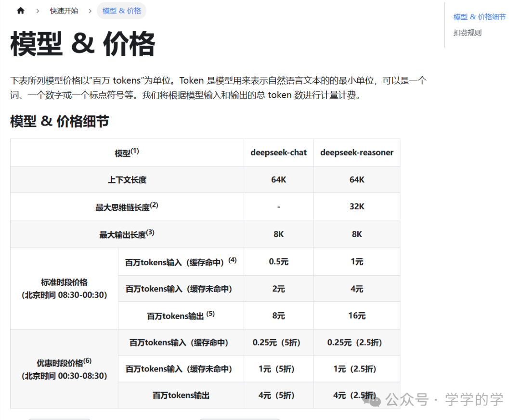Click the 标准时段价格 row group label
Image resolution: width=520 pixels, height=420 pixels.
tap(65, 288)
